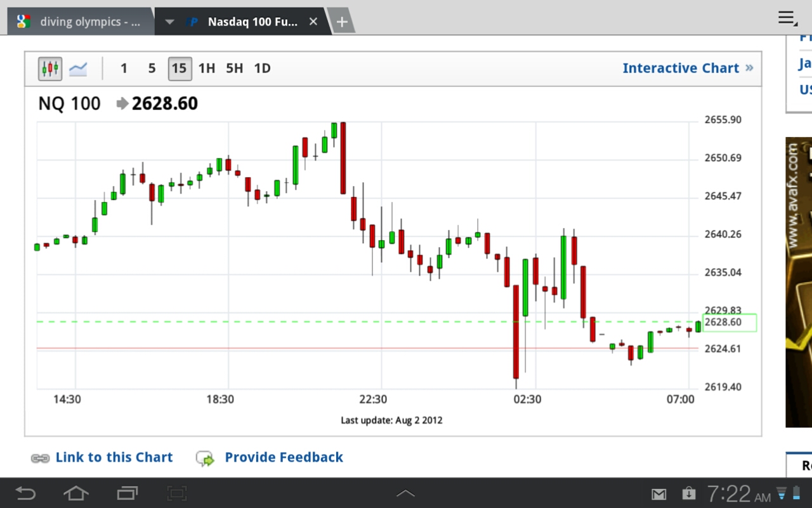
Task: Tap the Android back button
Action: [x=25, y=493]
